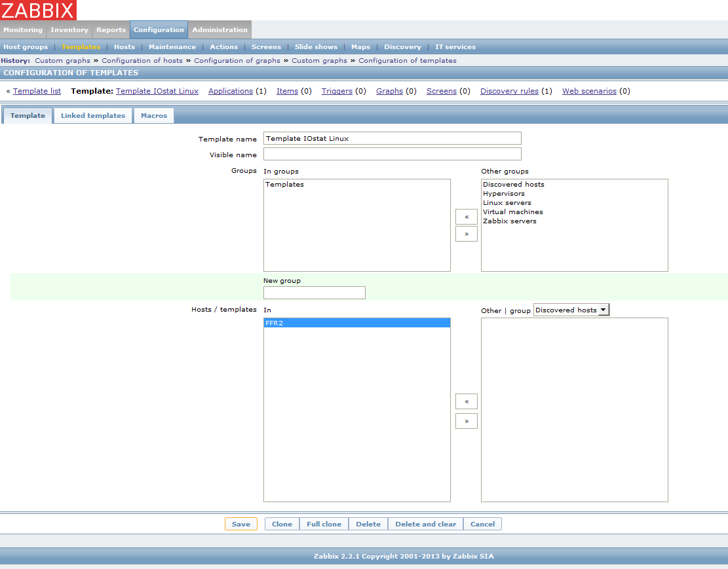Image resolution: width=728 pixels, height=569 pixels.
Task: Click Full clone button
Action: (324, 524)
